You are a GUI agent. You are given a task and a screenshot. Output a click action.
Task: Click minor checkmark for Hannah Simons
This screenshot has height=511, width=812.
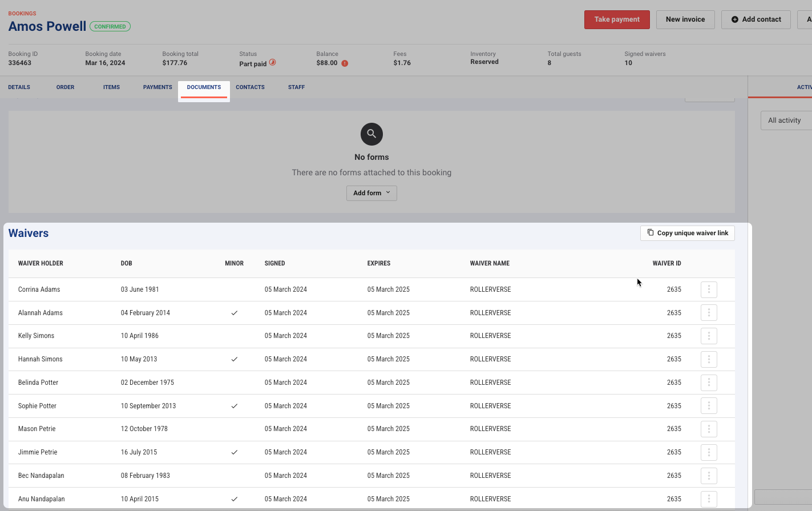pos(234,359)
